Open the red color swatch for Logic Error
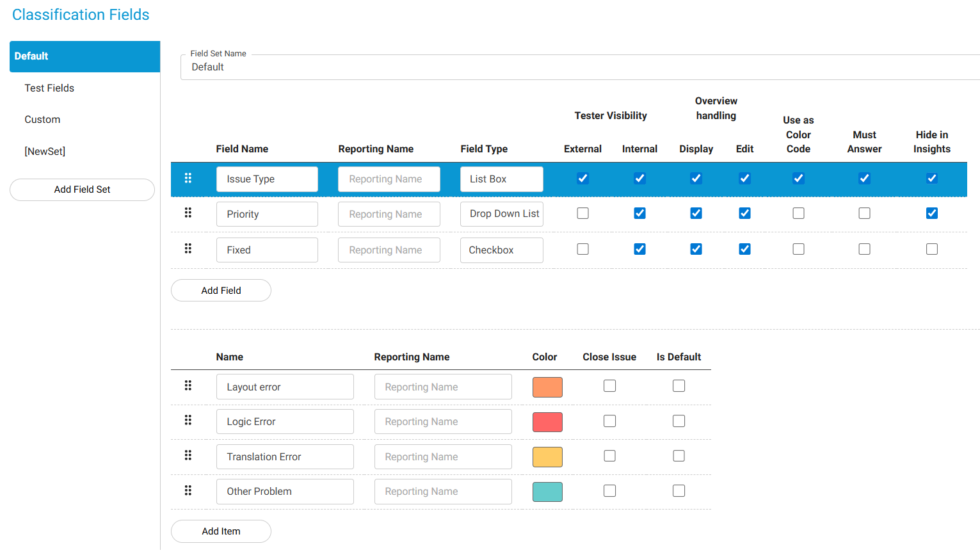Image resolution: width=980 pixels, height=555 pixels. point(547,422)
